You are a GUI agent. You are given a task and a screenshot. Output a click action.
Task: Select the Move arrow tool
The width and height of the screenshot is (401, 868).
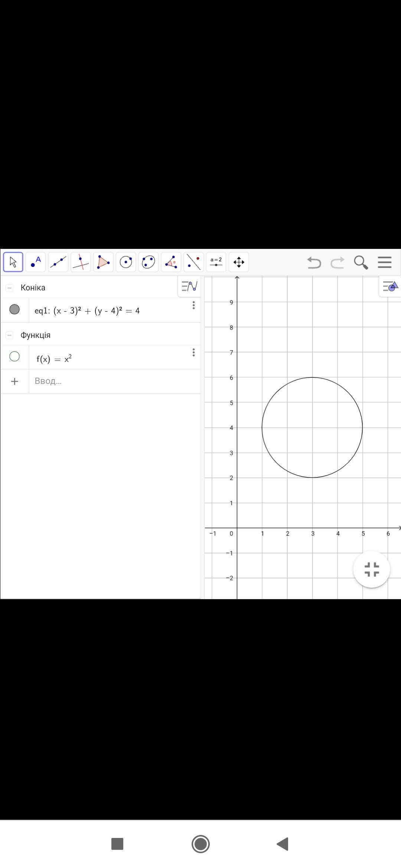pos(13,262)
